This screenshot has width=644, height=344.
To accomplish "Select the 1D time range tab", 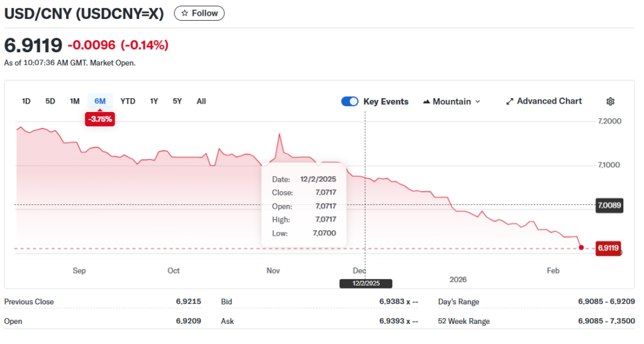I will click(26, 101).
